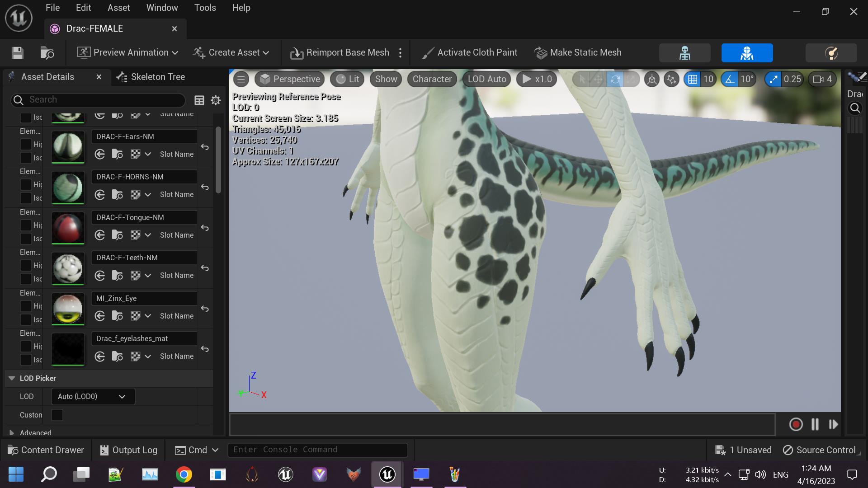The height and width of the screenshot is (488, 868).
Task: Select the Skeletal Mesh editor mode icon
Action: click(x=747, y=53)
